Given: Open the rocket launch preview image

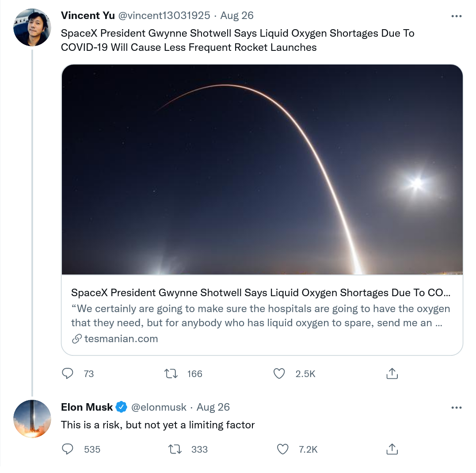Looking at the screenshot, I should pyautogui.click(x=262, y=170).
